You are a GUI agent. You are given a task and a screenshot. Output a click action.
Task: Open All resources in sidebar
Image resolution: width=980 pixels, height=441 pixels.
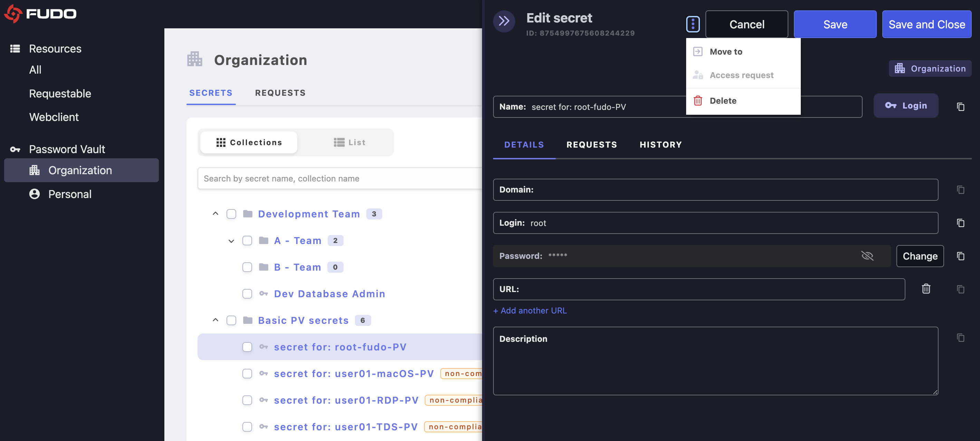click(x=35, y=70)
